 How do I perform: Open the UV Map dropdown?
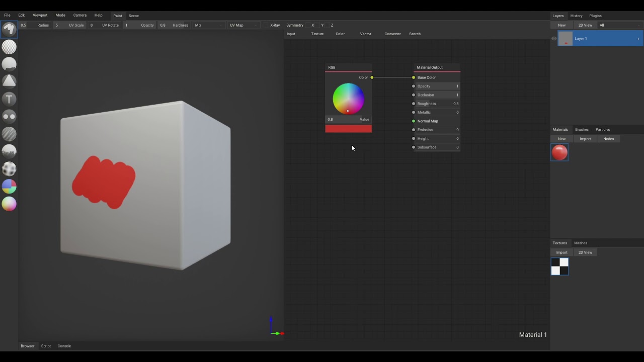pos(243,25)
